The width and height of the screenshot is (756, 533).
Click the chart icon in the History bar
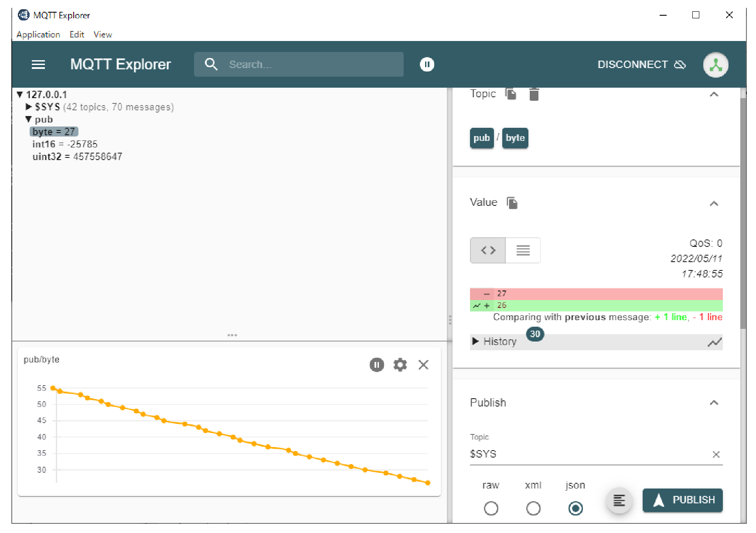click(x=714, y=342)
